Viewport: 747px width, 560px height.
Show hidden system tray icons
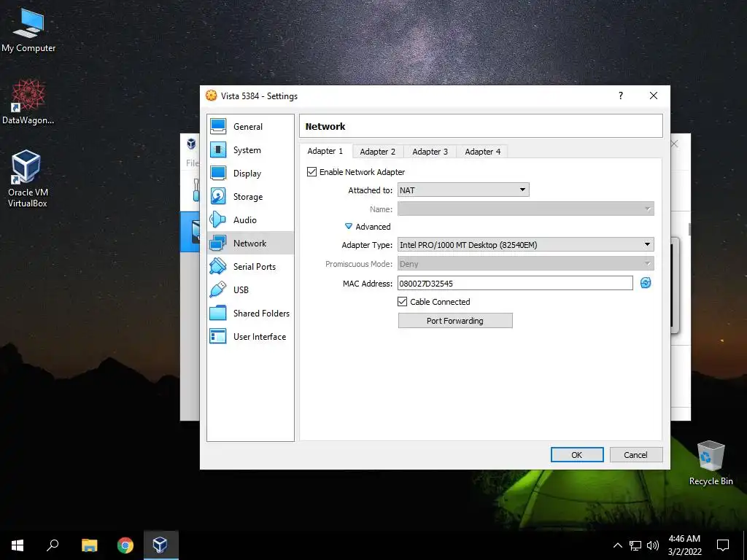pyautogui.click(x=617, y=545)
